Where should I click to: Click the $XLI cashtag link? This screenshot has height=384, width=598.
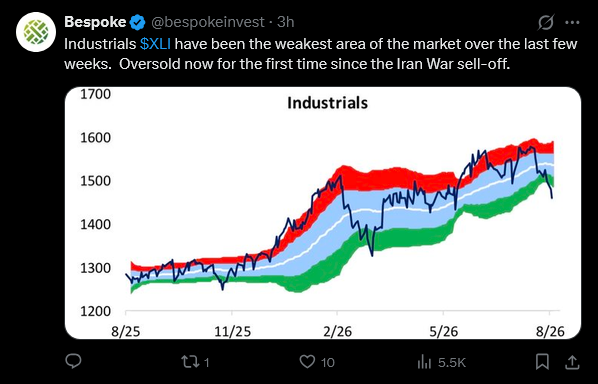155,44
